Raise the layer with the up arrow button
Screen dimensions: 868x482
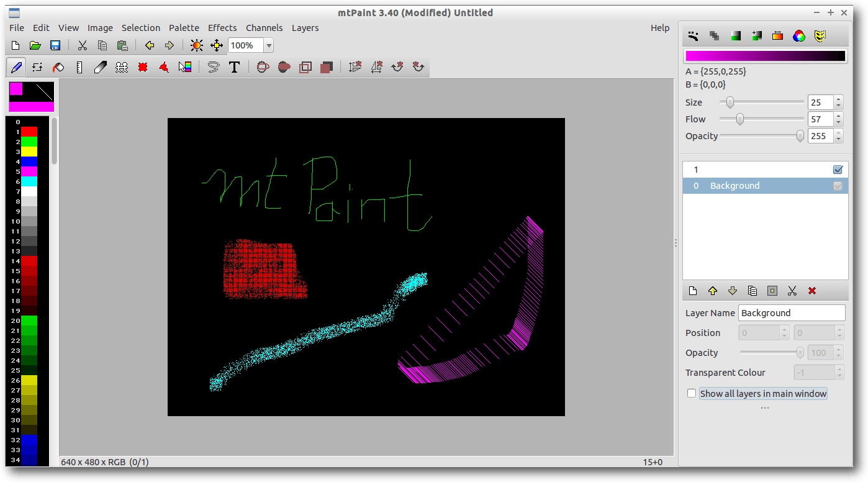pyautogui.click(x=713, y=291)
